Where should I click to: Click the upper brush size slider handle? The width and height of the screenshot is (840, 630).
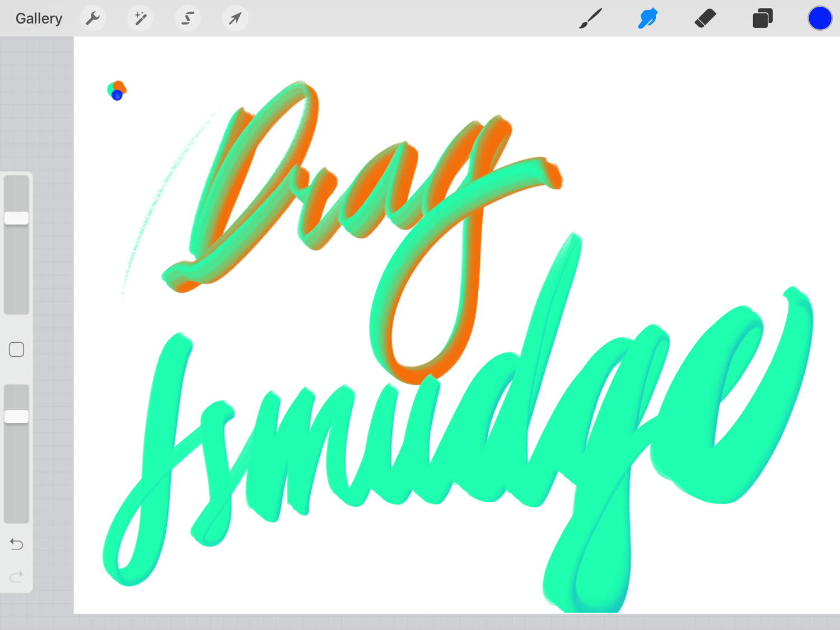(x=17, y=218)
